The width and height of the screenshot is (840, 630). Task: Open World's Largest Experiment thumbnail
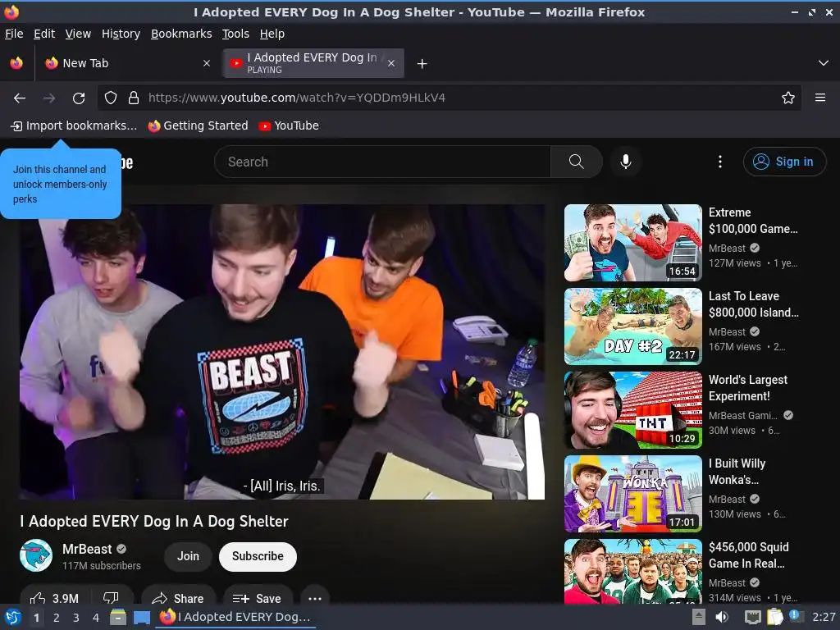tap(632, 410)
